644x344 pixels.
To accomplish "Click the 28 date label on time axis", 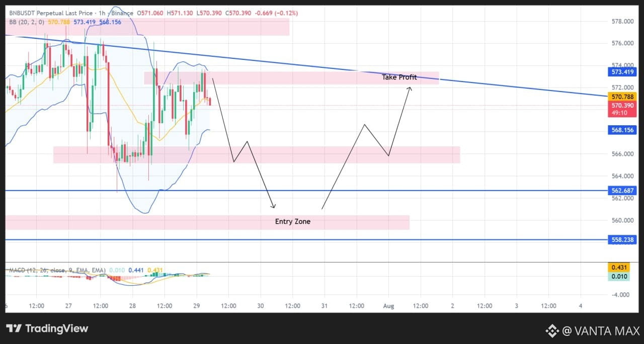I will [x=132, y=306].
